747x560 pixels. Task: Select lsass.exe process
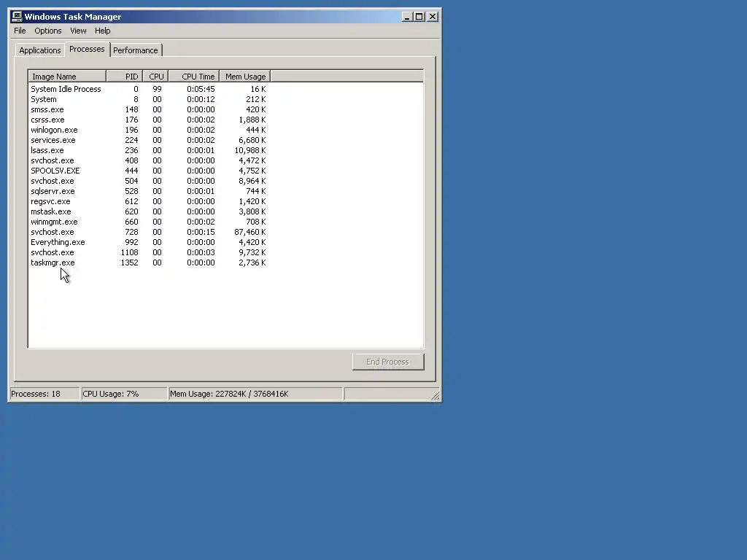point(148,150)
